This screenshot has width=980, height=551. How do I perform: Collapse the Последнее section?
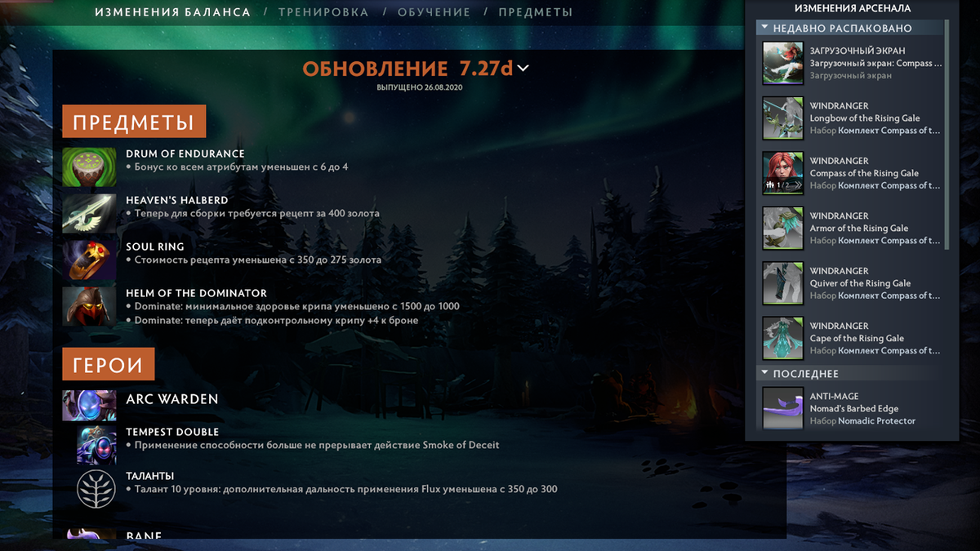click(765, 373)
